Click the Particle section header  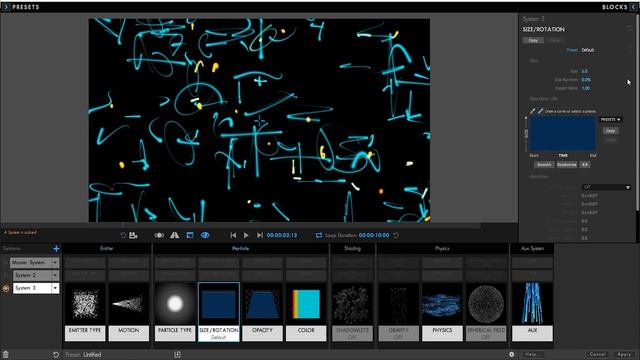pos(240,248)
